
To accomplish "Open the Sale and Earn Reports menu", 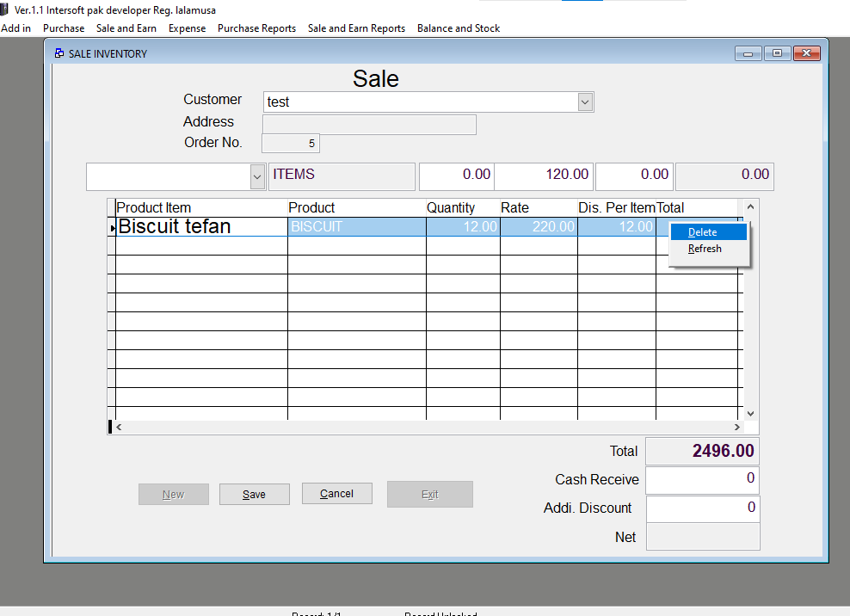I will click(x=356, y=28).
